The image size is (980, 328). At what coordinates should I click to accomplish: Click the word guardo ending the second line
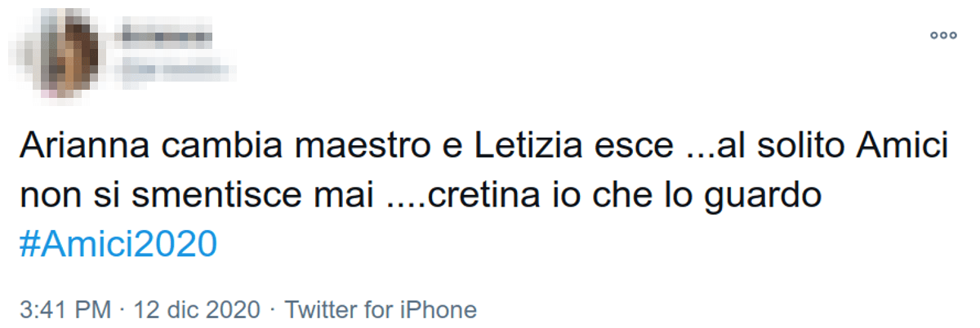click(x=770, y=198)
